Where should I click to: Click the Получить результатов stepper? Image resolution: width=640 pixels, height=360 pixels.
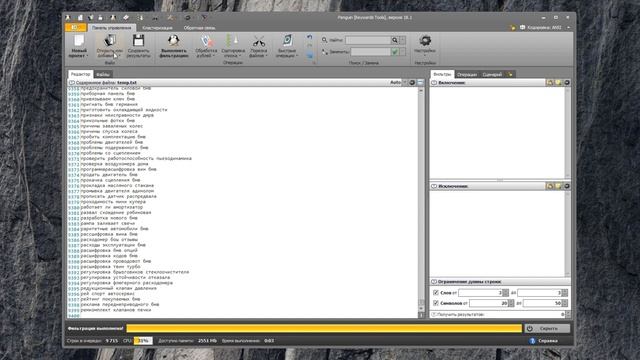point(568,314)
